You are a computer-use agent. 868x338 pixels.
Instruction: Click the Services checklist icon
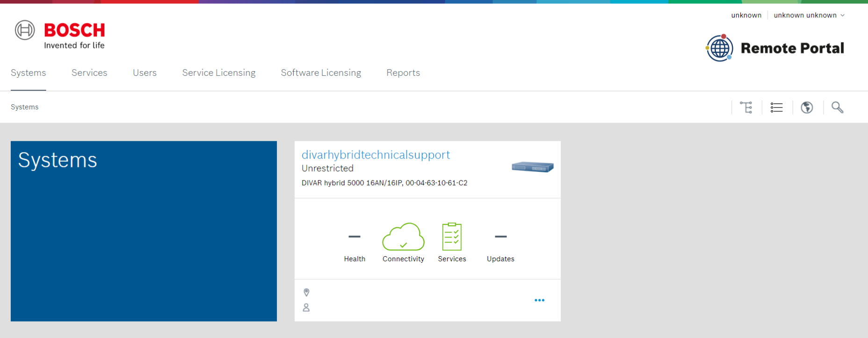pyautogui.click(x=452, y=237)
